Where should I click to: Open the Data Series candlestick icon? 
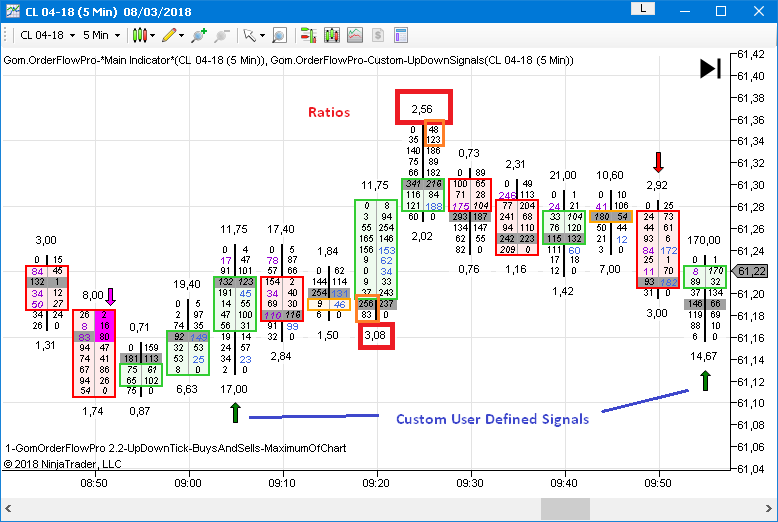point(331,35)
